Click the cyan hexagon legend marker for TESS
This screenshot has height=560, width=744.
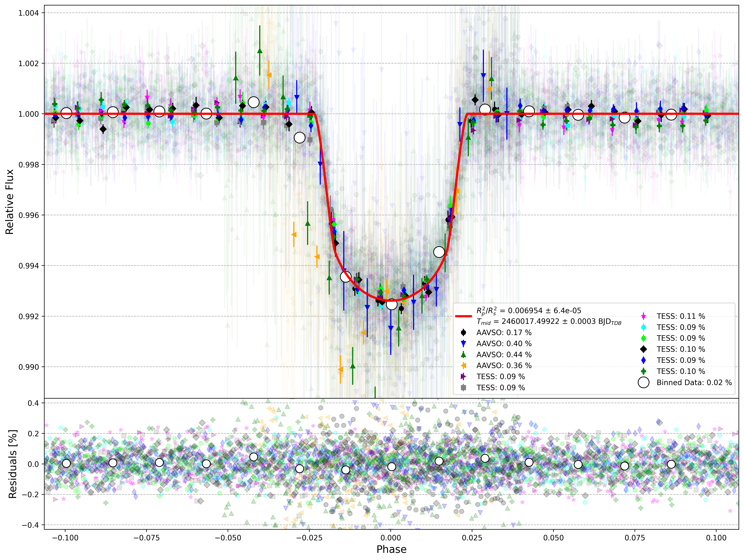[x=644, y=327]
